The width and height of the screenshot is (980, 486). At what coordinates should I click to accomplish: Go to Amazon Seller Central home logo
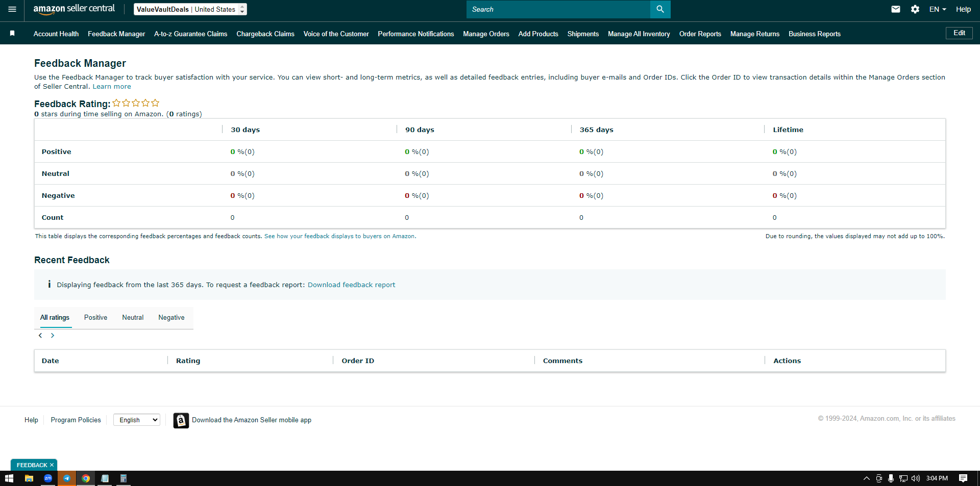pyautogui.click(x=74, y=9)
